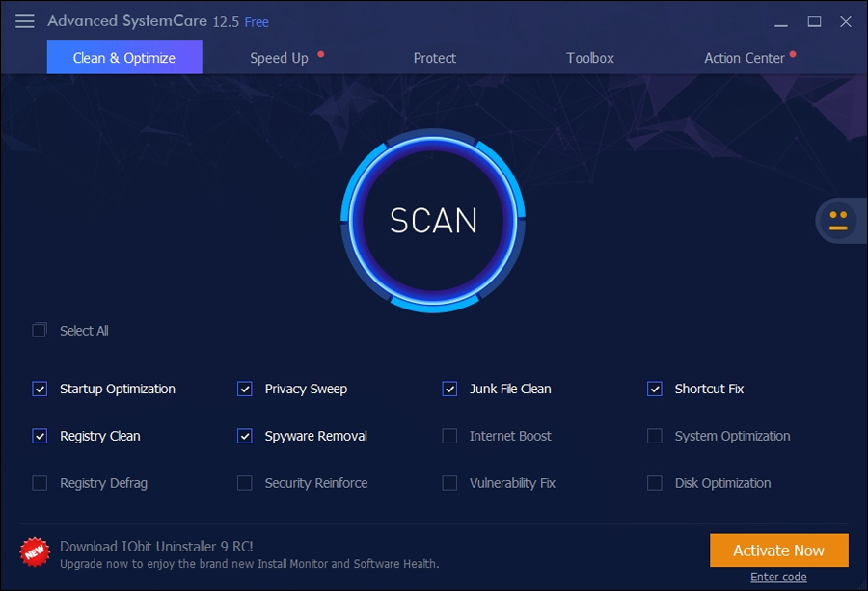This screenshot has width=868, height=591.
Task: Close the Advanced SystemCare window
Action: [845, 21]
